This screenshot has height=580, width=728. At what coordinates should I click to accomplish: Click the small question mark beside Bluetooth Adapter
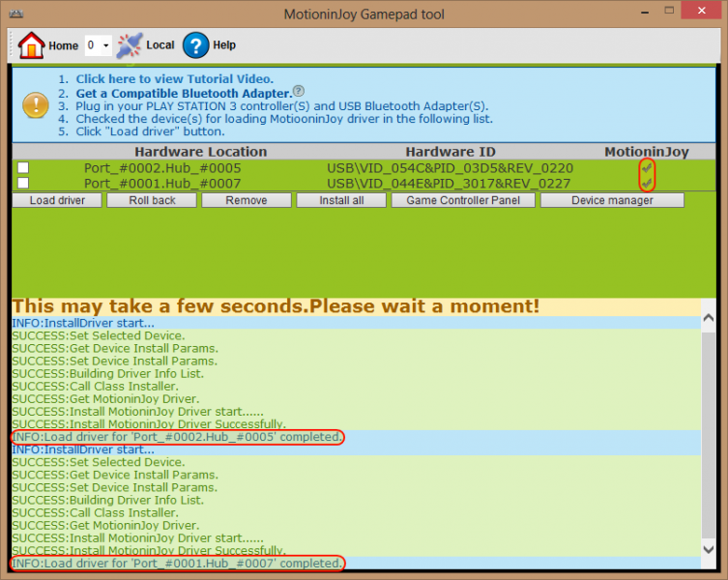299,91
